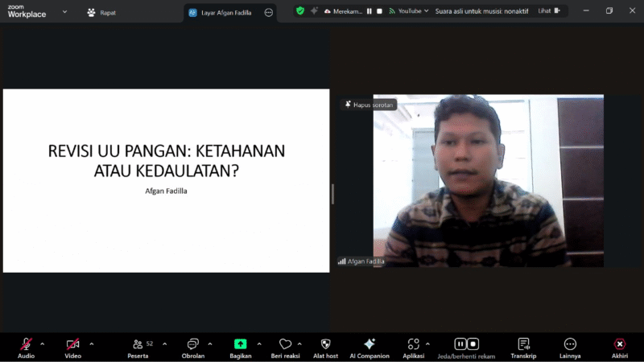
Task: Pause the recording in the top bar
Action: pos(369,11)
